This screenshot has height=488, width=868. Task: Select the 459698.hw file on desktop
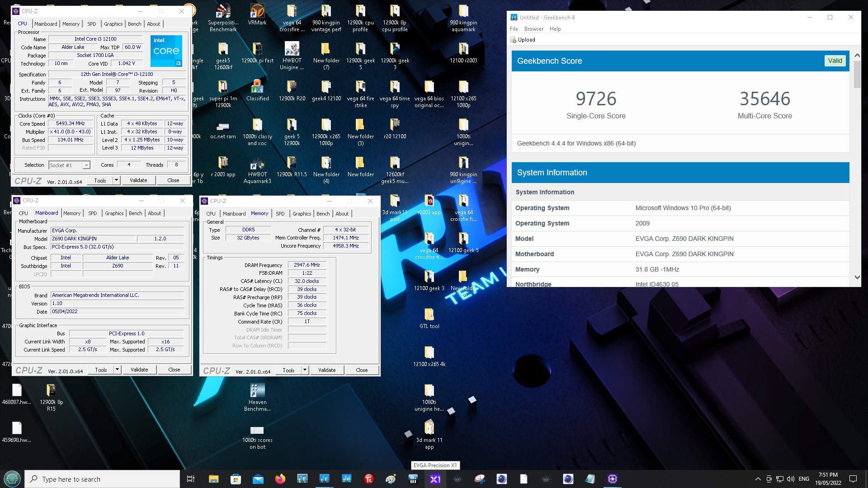[17, 432]
